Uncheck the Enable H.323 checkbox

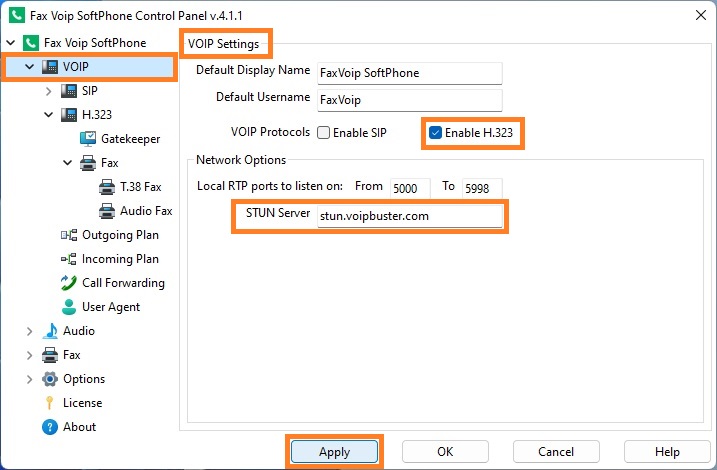(435, 133)
